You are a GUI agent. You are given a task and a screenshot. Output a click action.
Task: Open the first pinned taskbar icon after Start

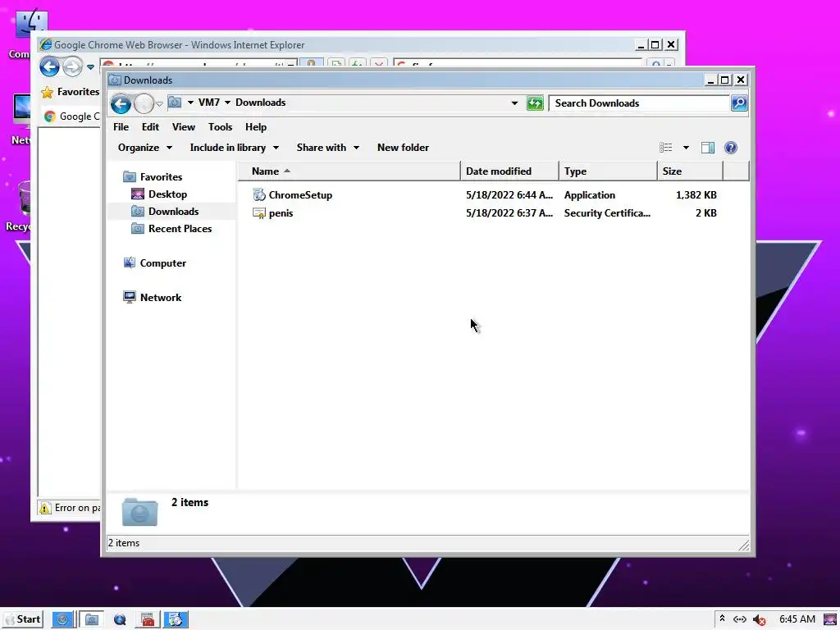point(62,620)
